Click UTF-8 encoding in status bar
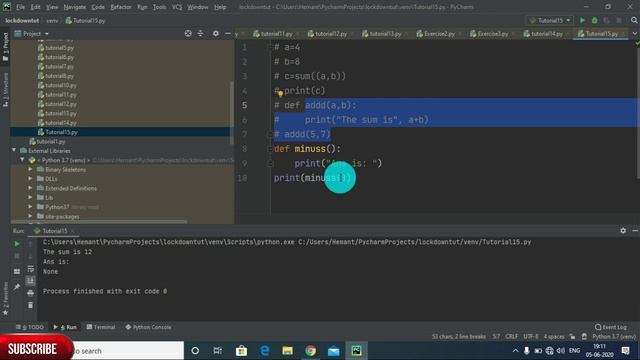Viewport: 640px width, 360px height. pos(531,337)
